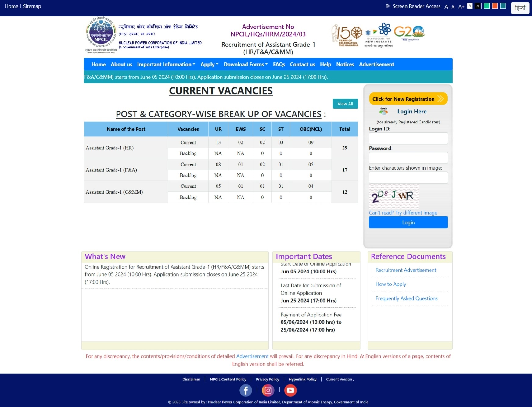The width and height of the screenshot is (532, 407).
Task: Click the What's New registration announcement text
Action: (174, 274)
